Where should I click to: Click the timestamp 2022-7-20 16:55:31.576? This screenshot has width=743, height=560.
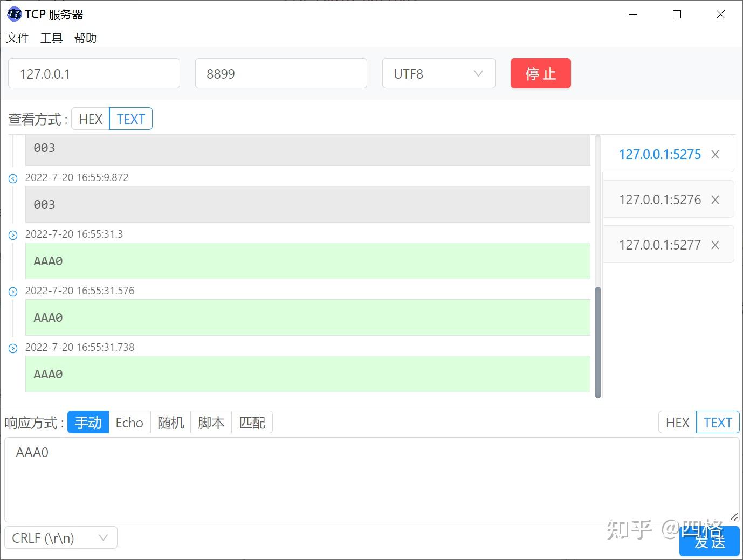coord(80,291)
